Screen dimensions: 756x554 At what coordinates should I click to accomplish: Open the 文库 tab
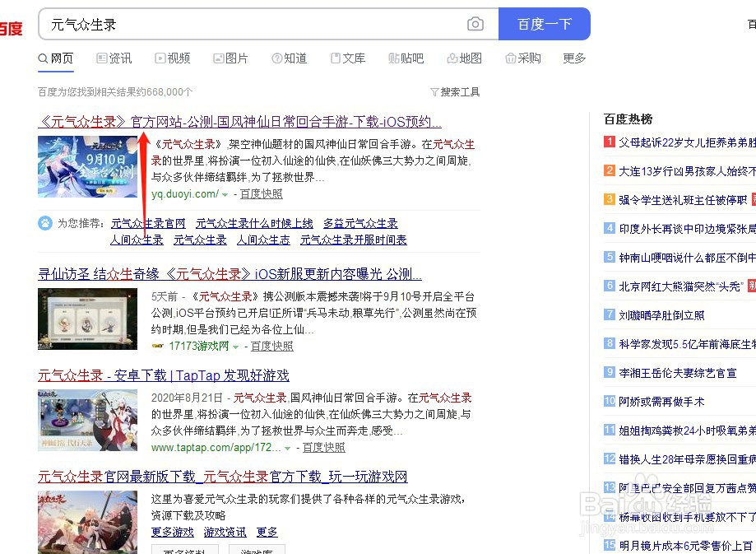[348, 58]
